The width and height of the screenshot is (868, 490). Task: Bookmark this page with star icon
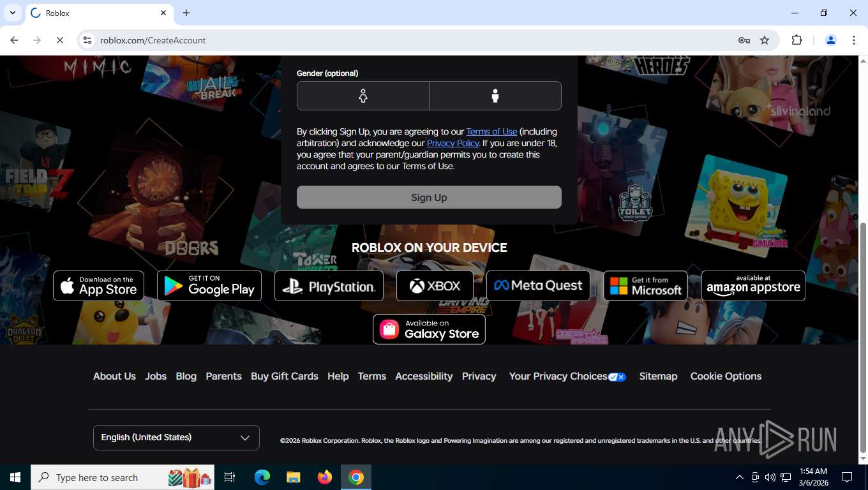pos(765,40)
